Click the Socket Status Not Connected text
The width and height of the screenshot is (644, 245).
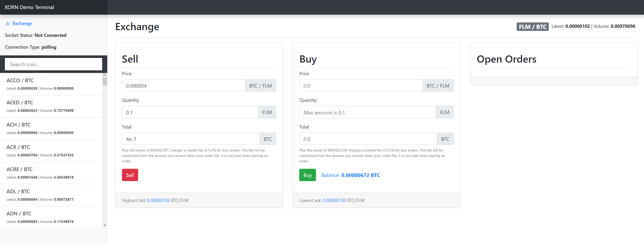[x=36, y=35]
